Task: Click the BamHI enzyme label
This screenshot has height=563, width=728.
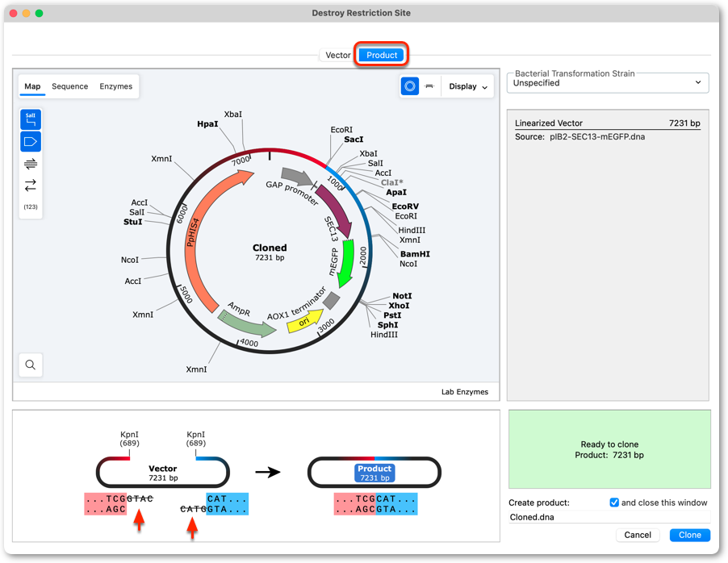Action: point(415,254)
